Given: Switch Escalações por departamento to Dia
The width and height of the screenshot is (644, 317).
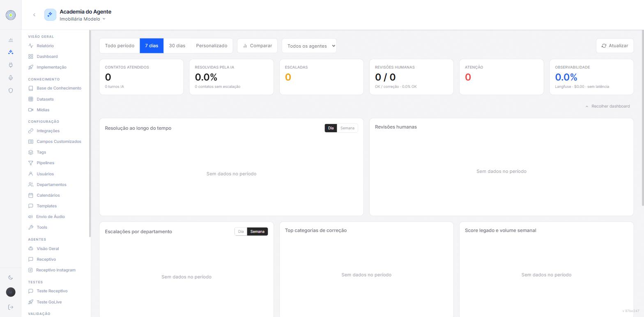Looking at the screenshot, I should (x=241, y=232).
